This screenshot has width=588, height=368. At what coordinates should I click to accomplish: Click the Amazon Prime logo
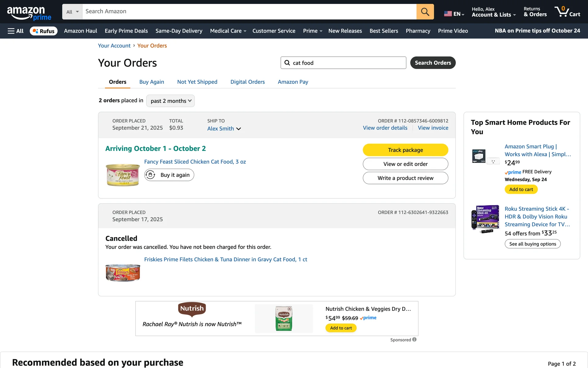pyautogui.click(x=29, y=13)
